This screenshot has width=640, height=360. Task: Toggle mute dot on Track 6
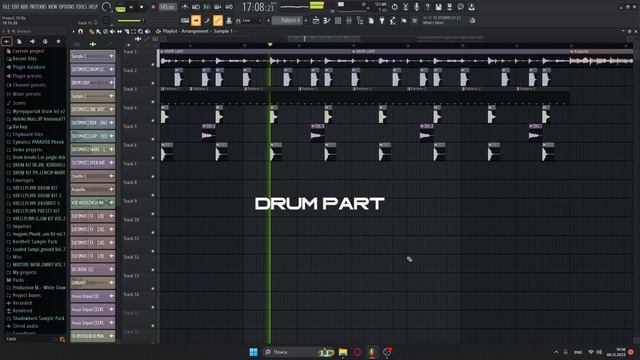[x=153, y=158]
